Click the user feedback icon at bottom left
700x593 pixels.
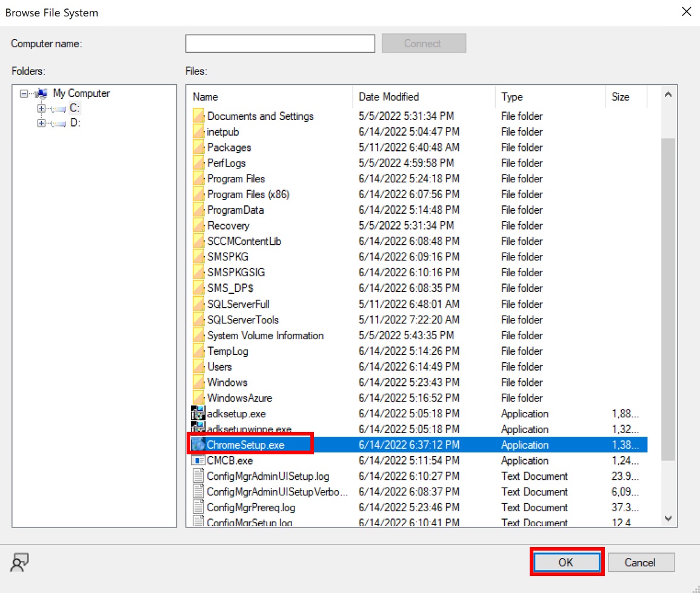[19, 562]
